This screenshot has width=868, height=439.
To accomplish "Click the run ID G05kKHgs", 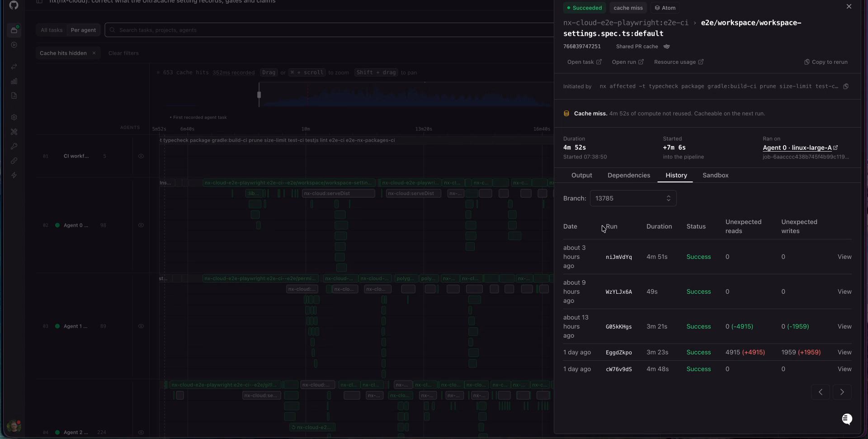I will [618, 327].
